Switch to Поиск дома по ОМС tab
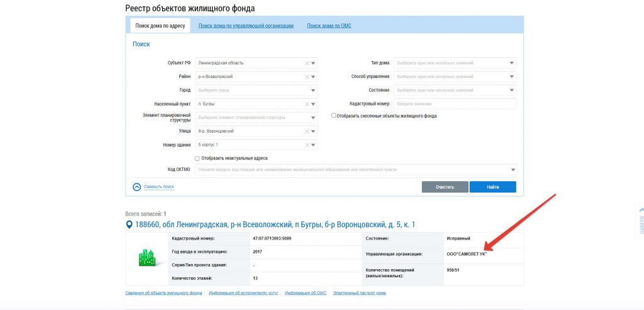Viewport: 644px width, 310px height. tap(329, 26)
